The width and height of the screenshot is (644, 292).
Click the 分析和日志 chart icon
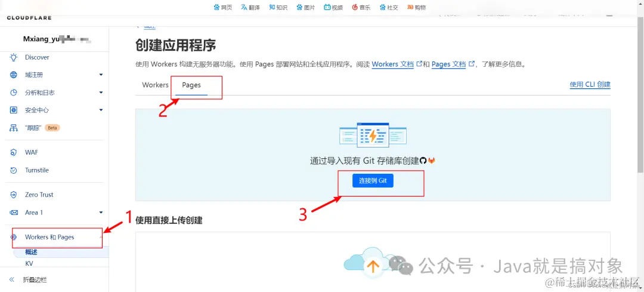[14, 93]
